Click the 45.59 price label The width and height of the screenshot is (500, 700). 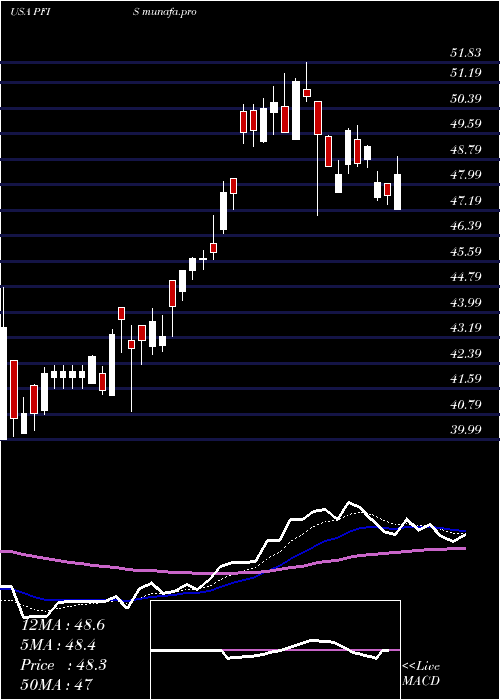(x=465, y=252)
